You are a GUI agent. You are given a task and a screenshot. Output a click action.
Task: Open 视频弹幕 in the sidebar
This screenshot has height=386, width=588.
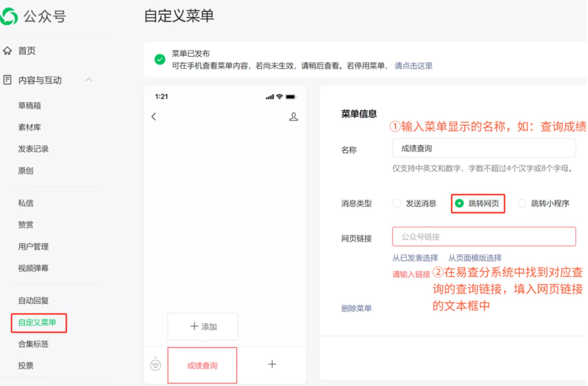click(x=33, y=268)
